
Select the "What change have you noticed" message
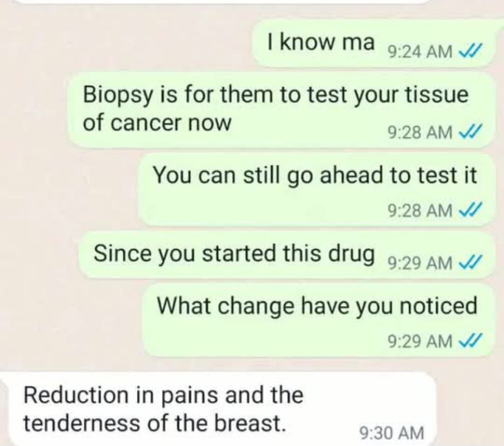pos(318,320)
